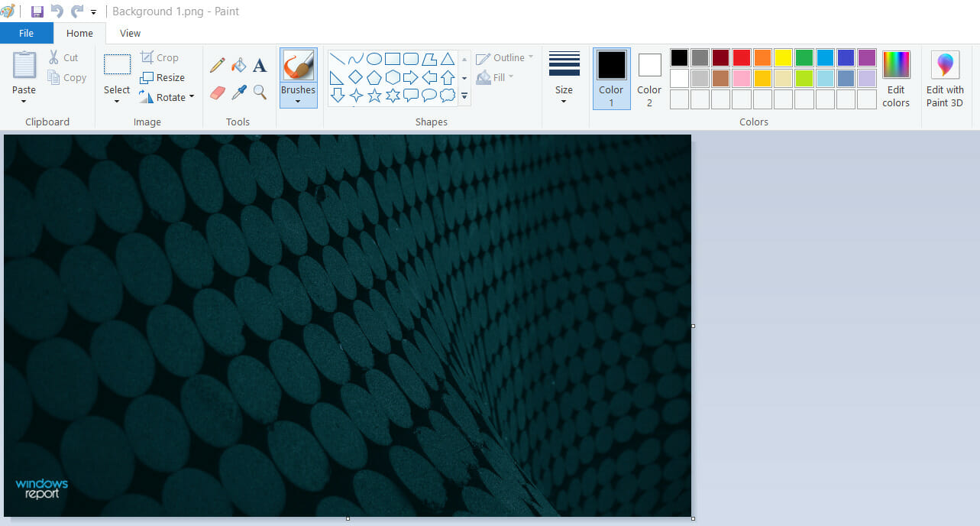Viewport: 980px width, 526px height.
Task: Choose the Up arrow shape
Action: 448,77
